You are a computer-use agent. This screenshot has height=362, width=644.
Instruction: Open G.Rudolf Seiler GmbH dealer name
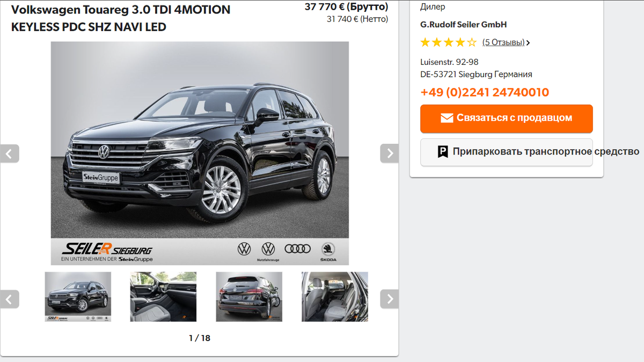coord(464,25)
